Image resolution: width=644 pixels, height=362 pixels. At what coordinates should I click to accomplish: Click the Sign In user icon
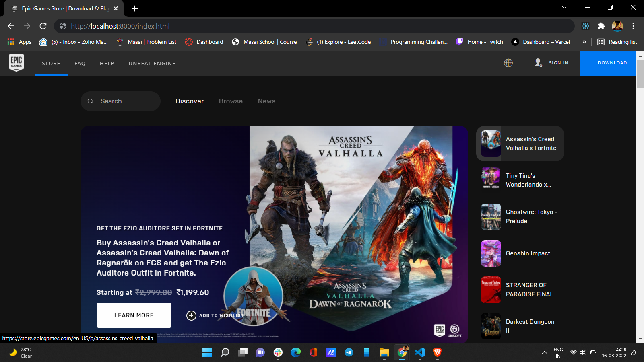(538, 63)
